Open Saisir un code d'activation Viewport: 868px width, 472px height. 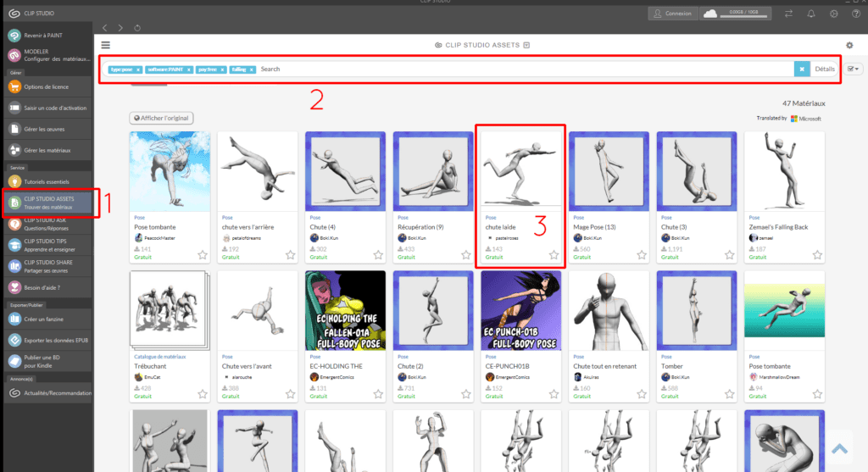(x=47, y=108)
